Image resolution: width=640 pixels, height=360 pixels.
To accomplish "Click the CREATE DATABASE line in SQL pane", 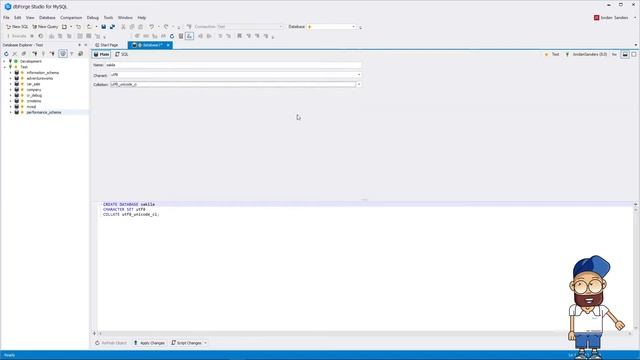I will pyautogui.click(x=129, y=204).
